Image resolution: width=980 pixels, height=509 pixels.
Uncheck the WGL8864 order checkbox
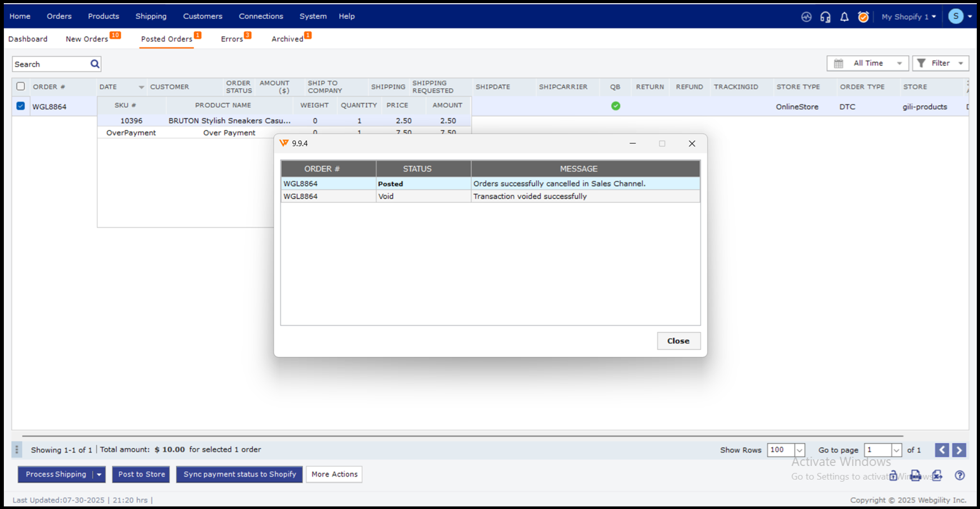coord(20,106)
